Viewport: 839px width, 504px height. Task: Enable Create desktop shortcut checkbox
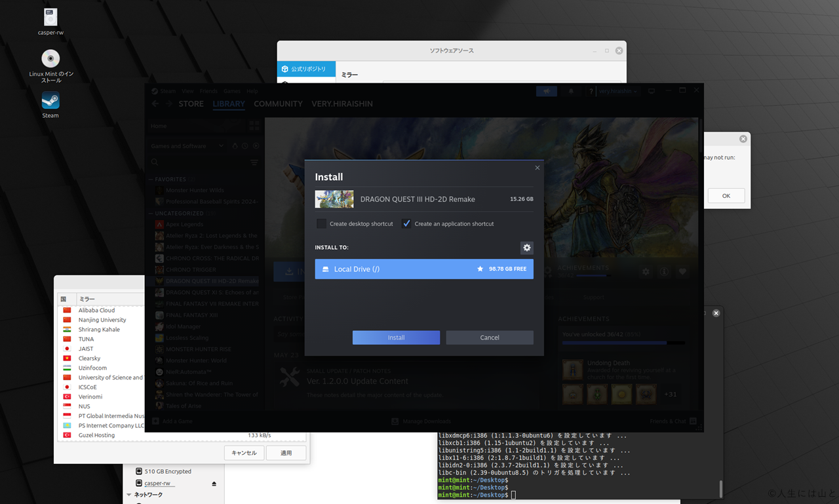pyautogui.click(x=321, y=223)
